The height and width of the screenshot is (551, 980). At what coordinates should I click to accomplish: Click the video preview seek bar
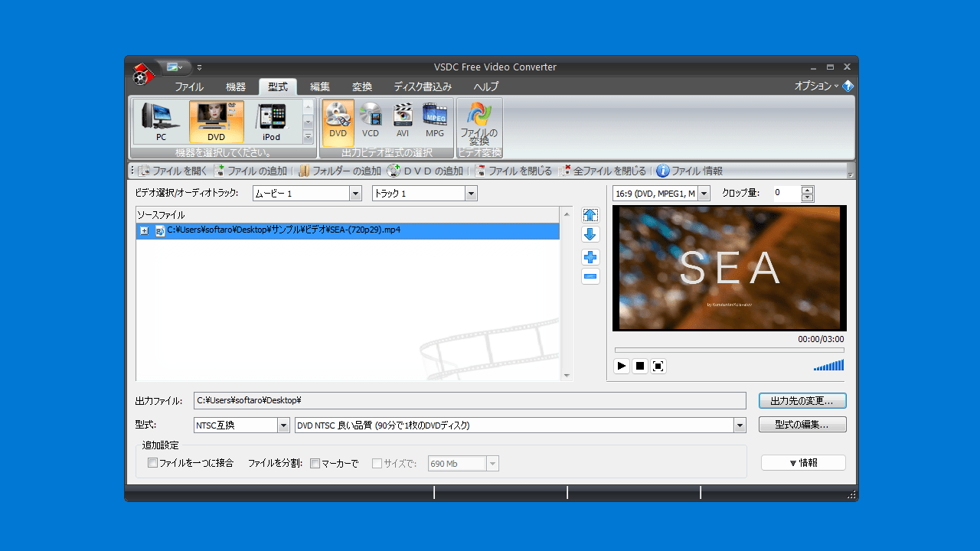(x=729, y=350)
